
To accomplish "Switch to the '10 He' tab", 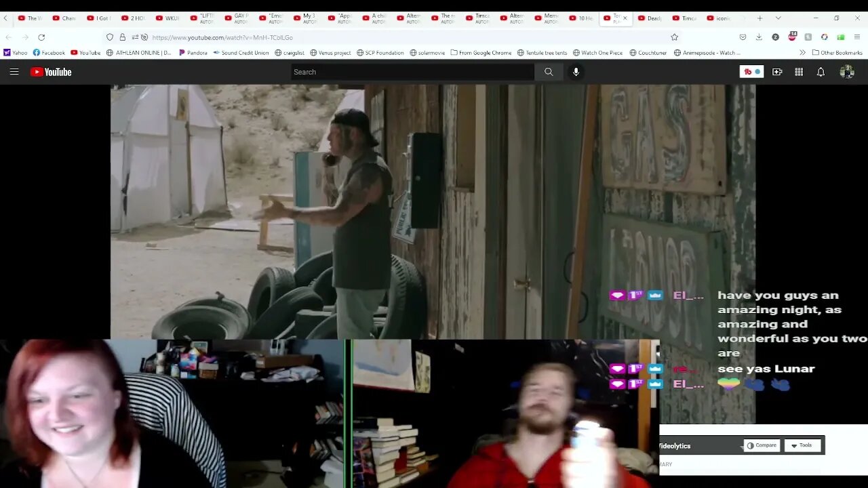I will 581,18.
